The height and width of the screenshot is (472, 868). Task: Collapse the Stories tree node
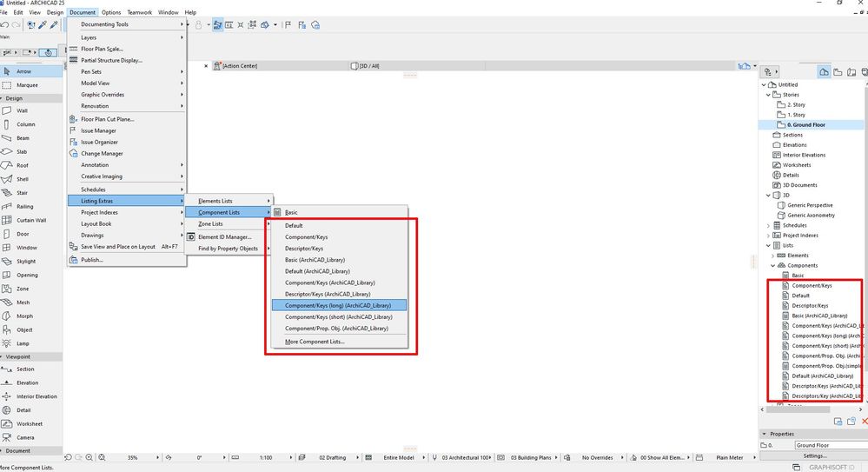click(x=768, y=95)
